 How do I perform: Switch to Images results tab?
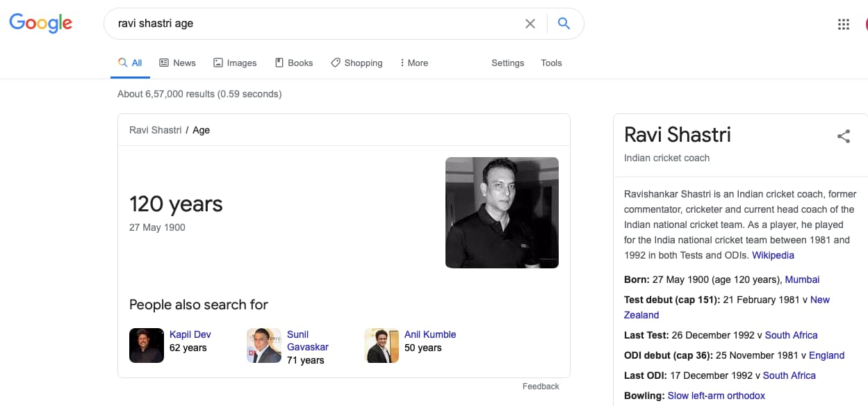coord(235,63)
